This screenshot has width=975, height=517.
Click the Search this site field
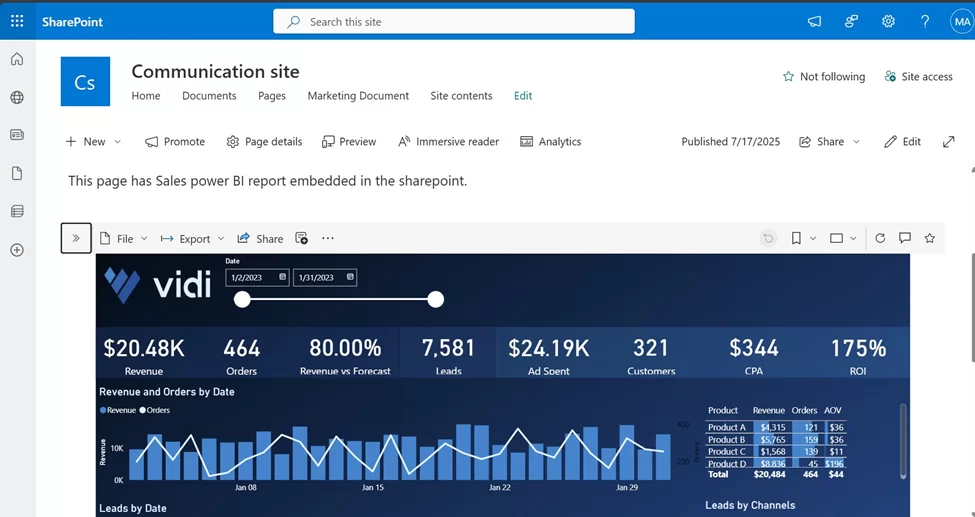[x=453, y=21]
